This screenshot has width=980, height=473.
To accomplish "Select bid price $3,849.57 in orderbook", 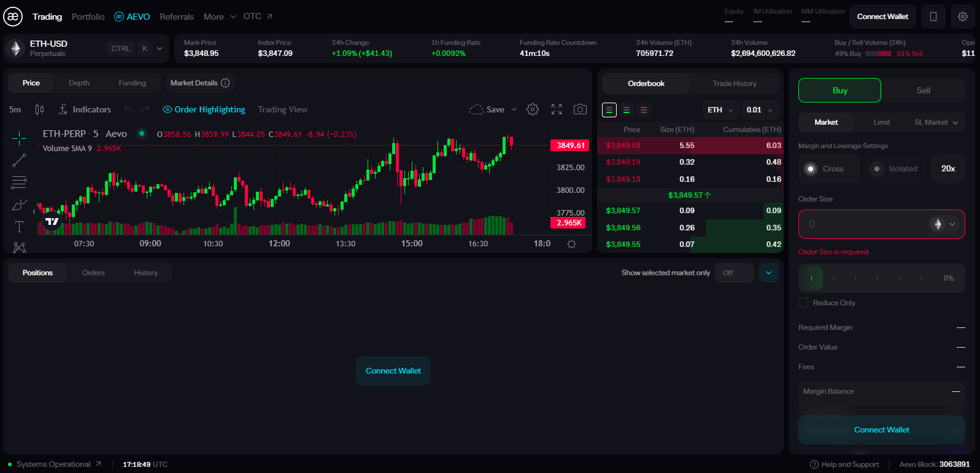I will pos(623,211).
